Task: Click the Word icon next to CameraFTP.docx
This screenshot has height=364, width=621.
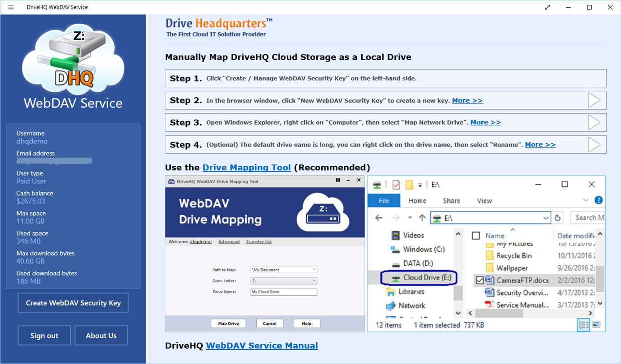Action: [x=489, y=280]
